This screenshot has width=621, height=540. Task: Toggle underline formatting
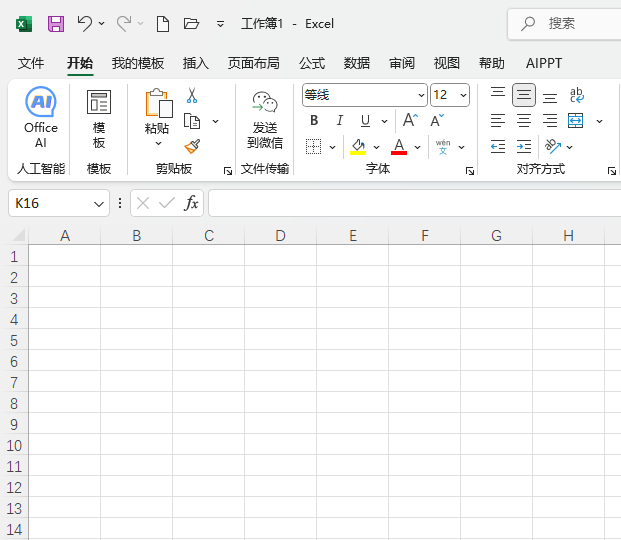click(366, 120)
